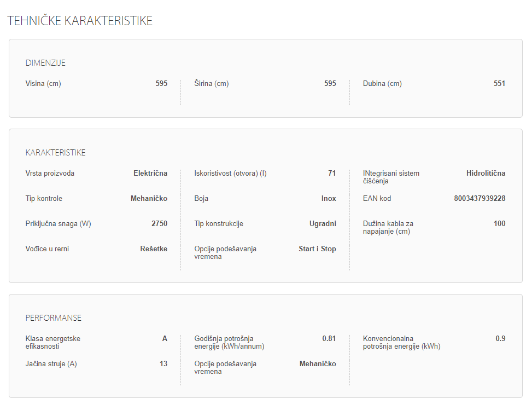Viewport: 532px width, 410px height.
Task: Click the TEHNIČKE KARAKTERISTIKE page heading
Action: pyautogui.click(x=80, y=21)
